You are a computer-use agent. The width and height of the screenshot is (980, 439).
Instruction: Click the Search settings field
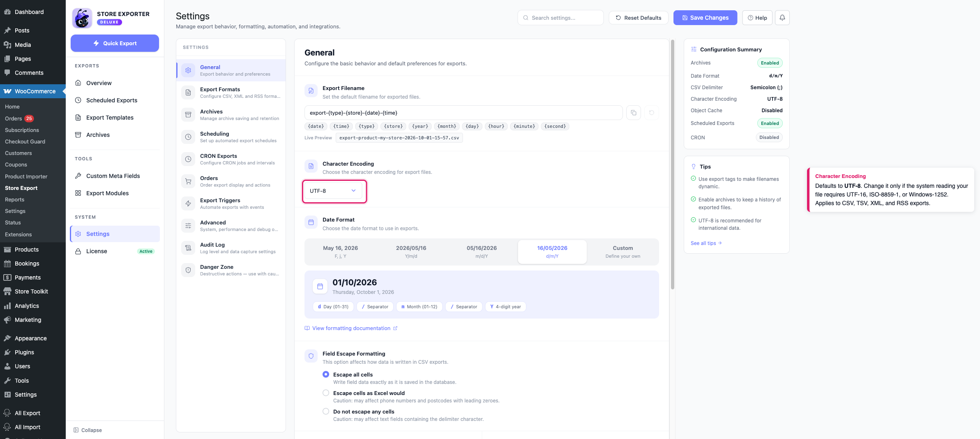click(x=560, y=18)
